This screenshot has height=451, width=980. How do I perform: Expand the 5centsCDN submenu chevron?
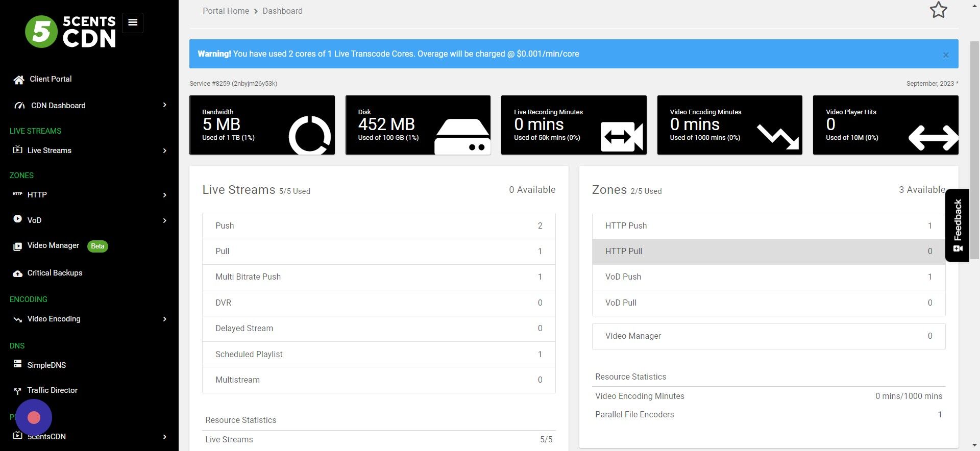(164, 437)
